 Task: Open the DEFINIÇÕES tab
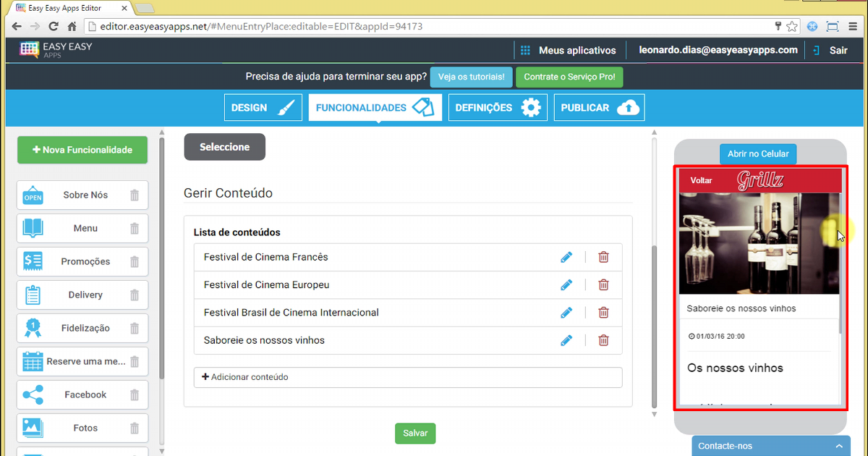pyautogui.click(x=498, y=108)
